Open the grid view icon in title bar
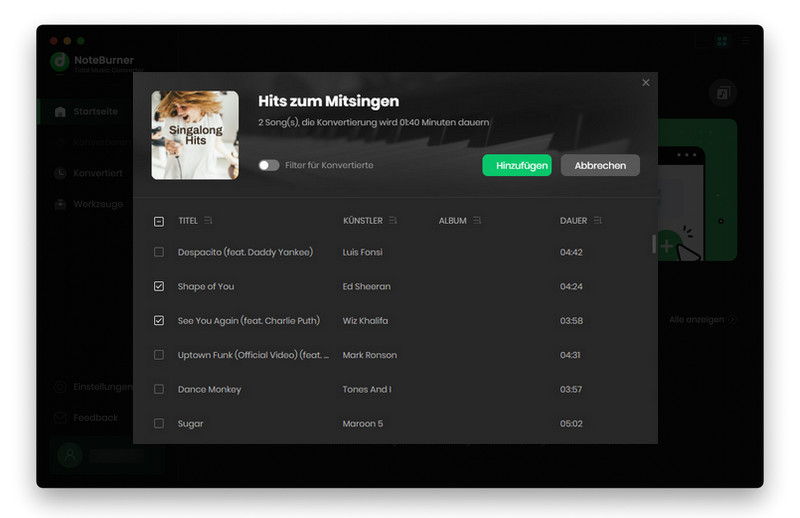Image resolution: width=800 pixels, height=518 pixels. [x=722, y=42]
